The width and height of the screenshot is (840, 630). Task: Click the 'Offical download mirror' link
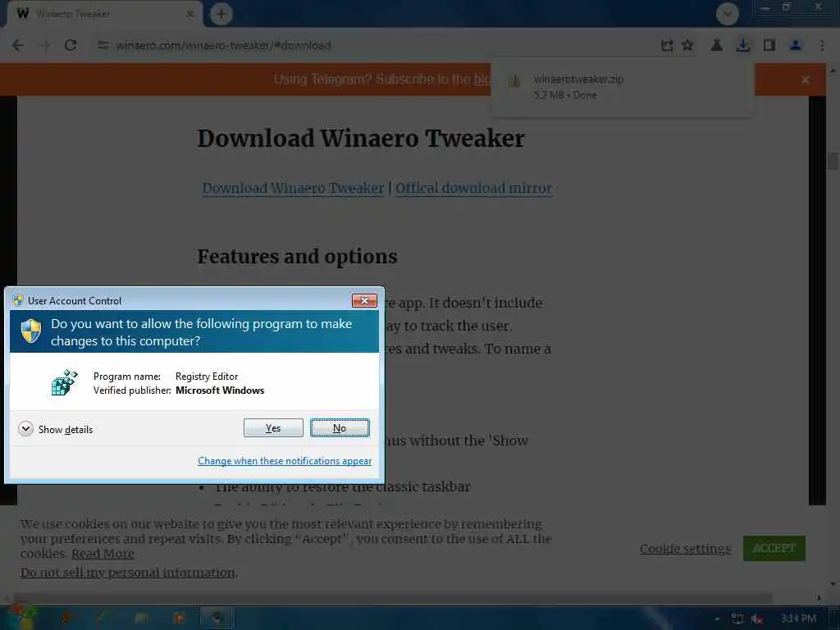tap(473, 188)
